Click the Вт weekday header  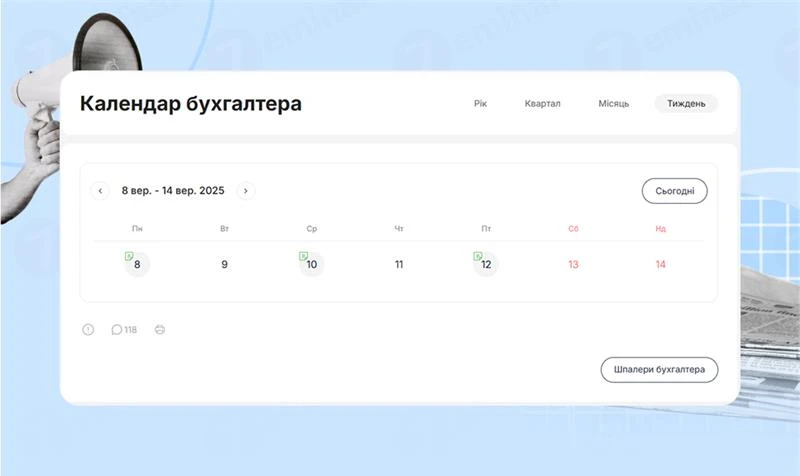(224, 229)
